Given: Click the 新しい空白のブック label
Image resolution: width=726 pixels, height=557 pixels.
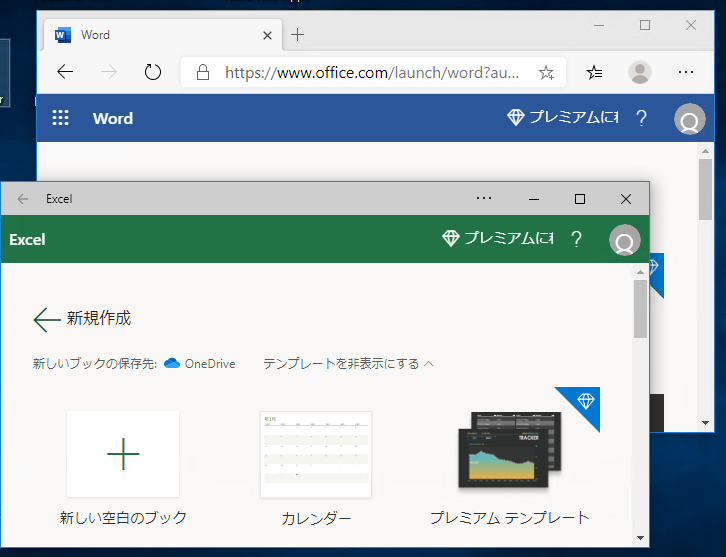Looking at the screenshot, I should tap(123, 517).
